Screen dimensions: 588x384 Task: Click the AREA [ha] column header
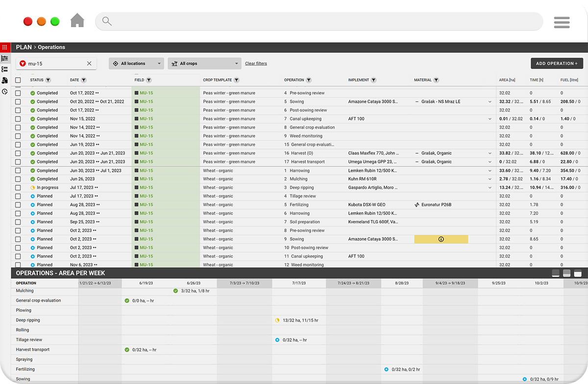point(507,80)
